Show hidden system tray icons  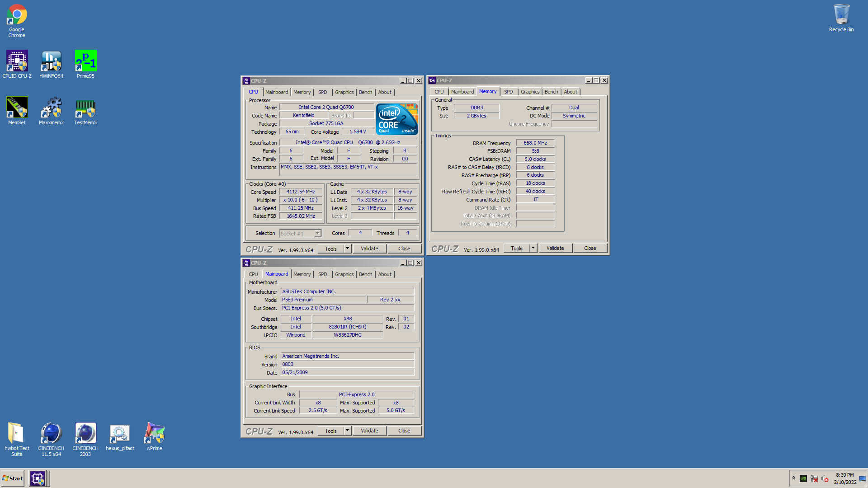(793, 478)
